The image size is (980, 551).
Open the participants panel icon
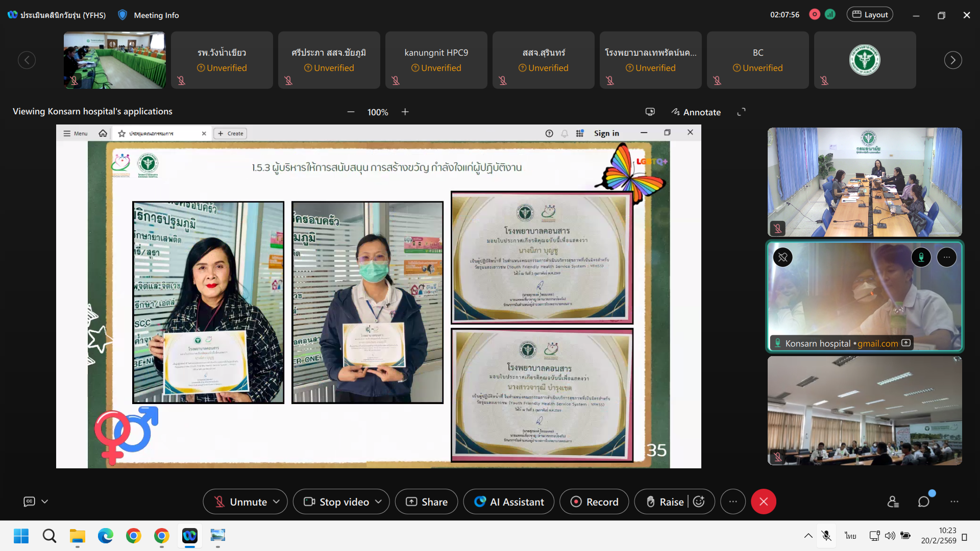[x=893, y=502]
